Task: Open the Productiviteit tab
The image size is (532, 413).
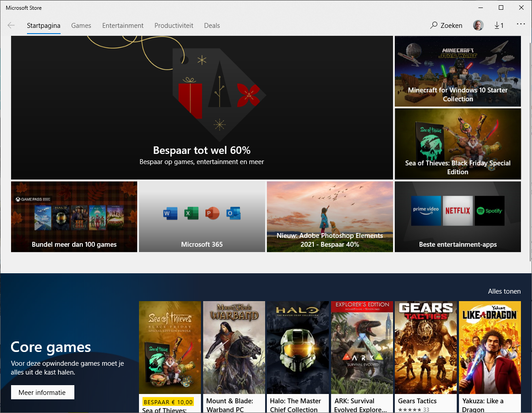Action: (x=174, y=26)
